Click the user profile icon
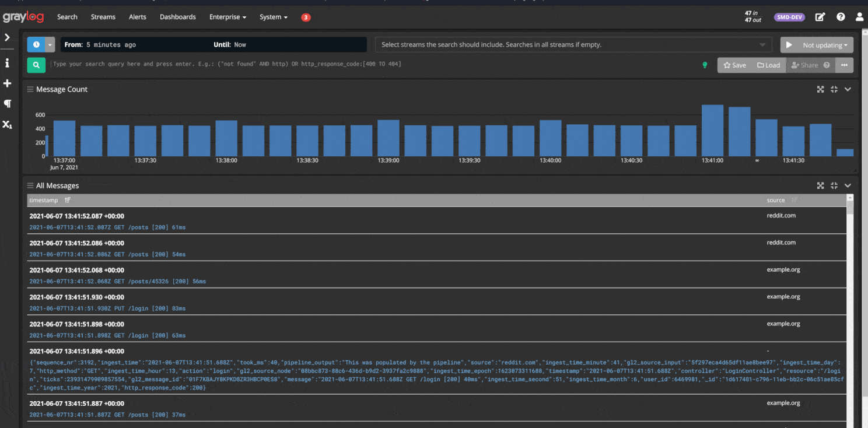This screenshot has width=868, height=428. (859, 17)
